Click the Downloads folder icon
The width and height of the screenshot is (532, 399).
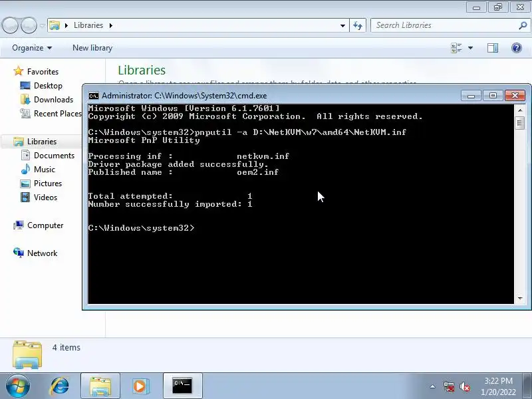coord(25,99)
